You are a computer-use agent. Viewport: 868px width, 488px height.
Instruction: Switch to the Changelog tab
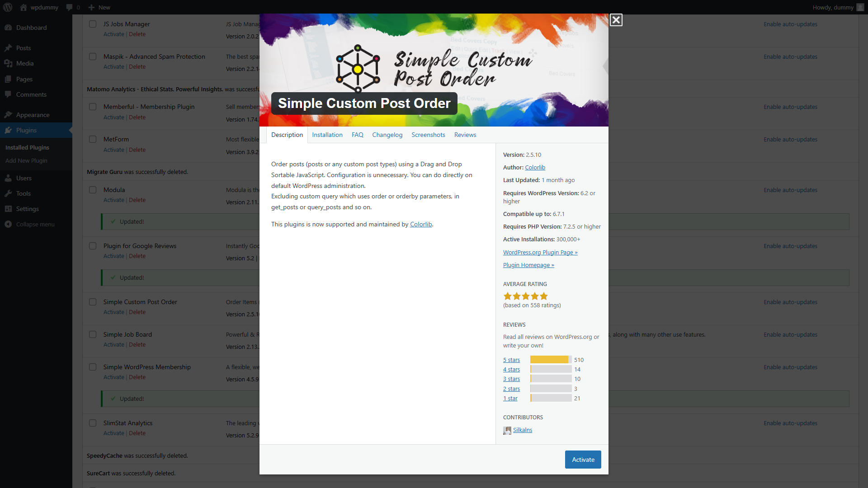coord(387,135)
